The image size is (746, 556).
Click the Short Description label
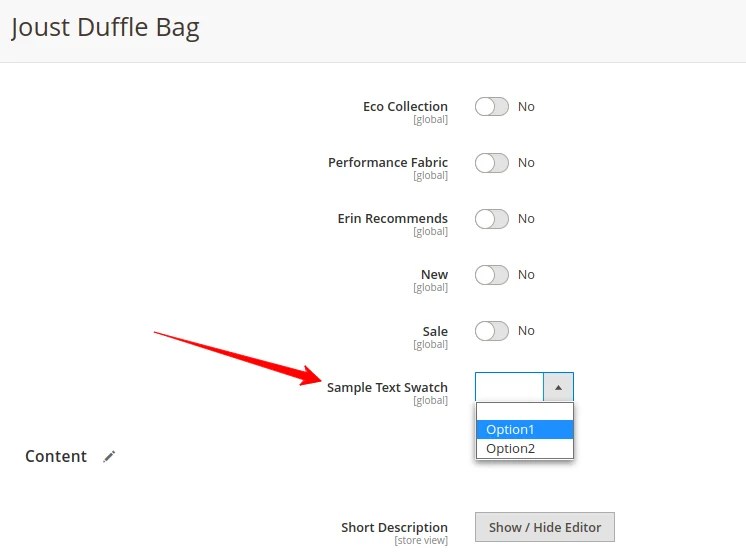(x=394, y=527)
